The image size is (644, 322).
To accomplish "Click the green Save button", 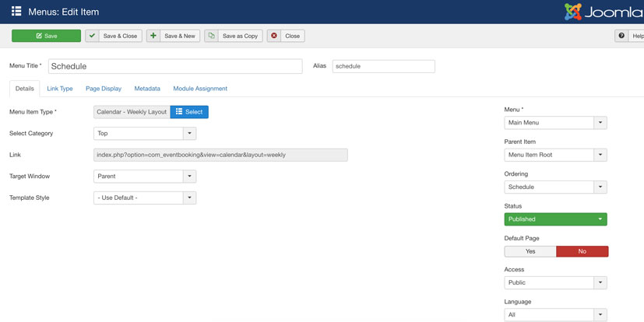I will point(46,36).
